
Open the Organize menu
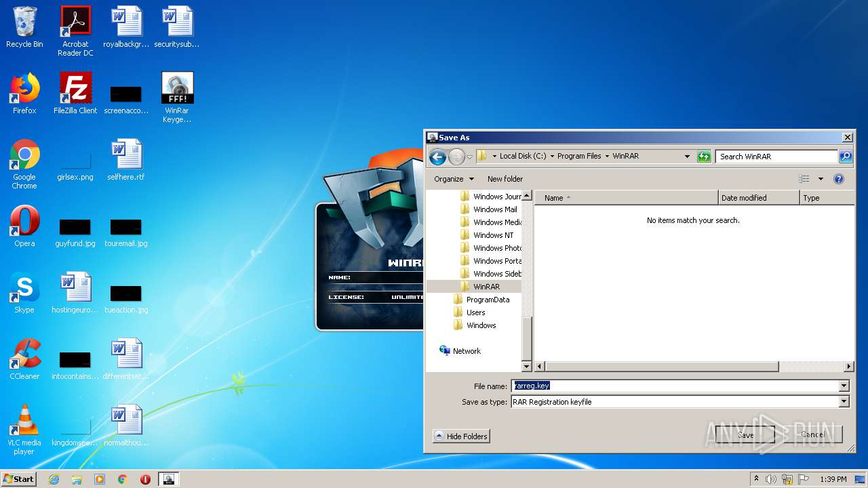454,179
